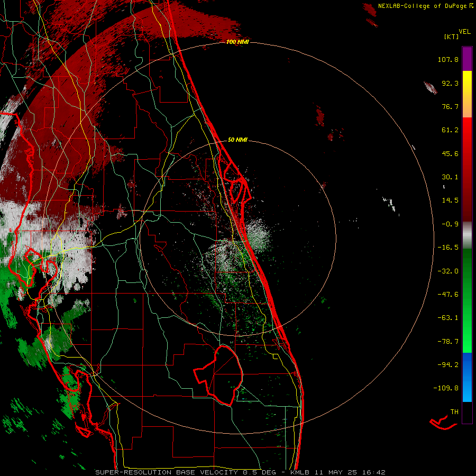
Task: Click the SUPER-RESOLUTION BASE VELOCITY caption text
Action: pyautogui.click(x=167, y=472)
